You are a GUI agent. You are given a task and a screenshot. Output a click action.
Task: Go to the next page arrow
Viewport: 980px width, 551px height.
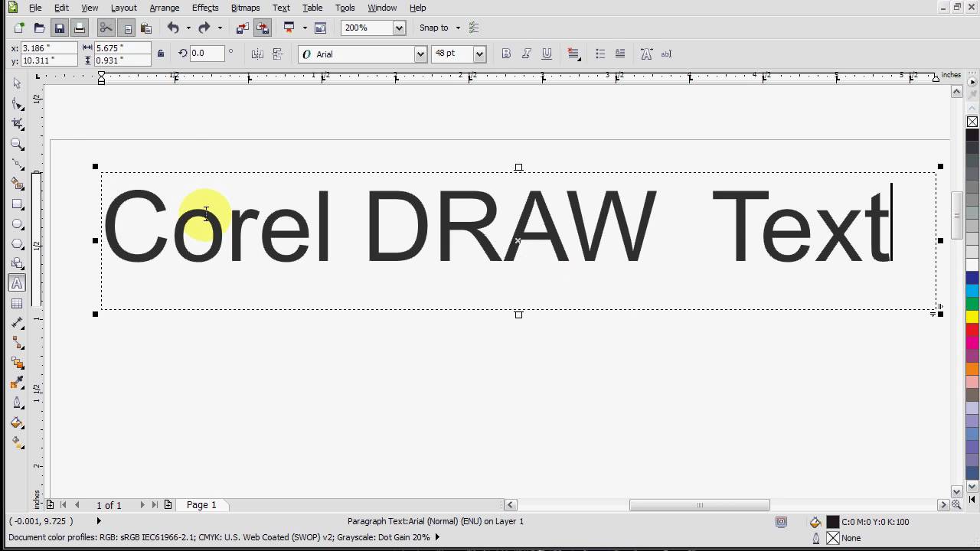[142, 505]
